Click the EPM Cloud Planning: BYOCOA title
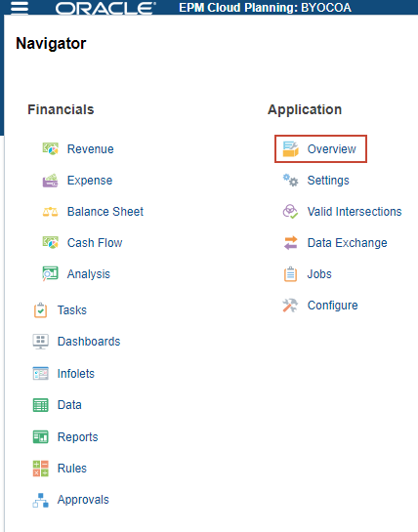418x532 pixels. 266,8
